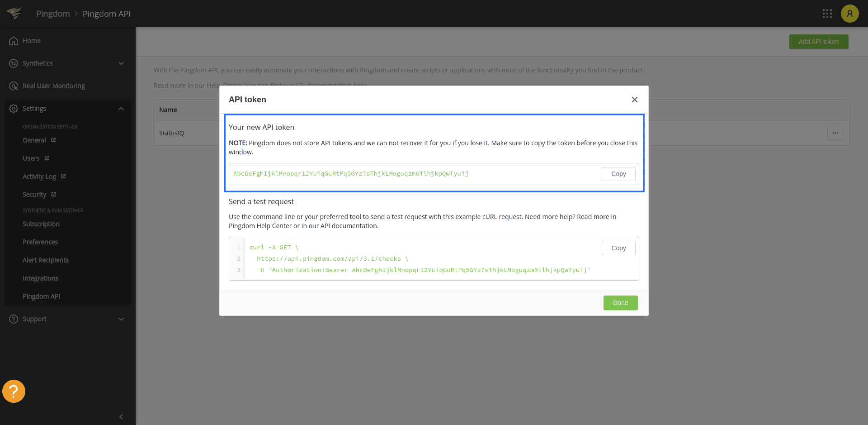Open the external link icon beside General
868x425 pixels.
coord(53,140)
